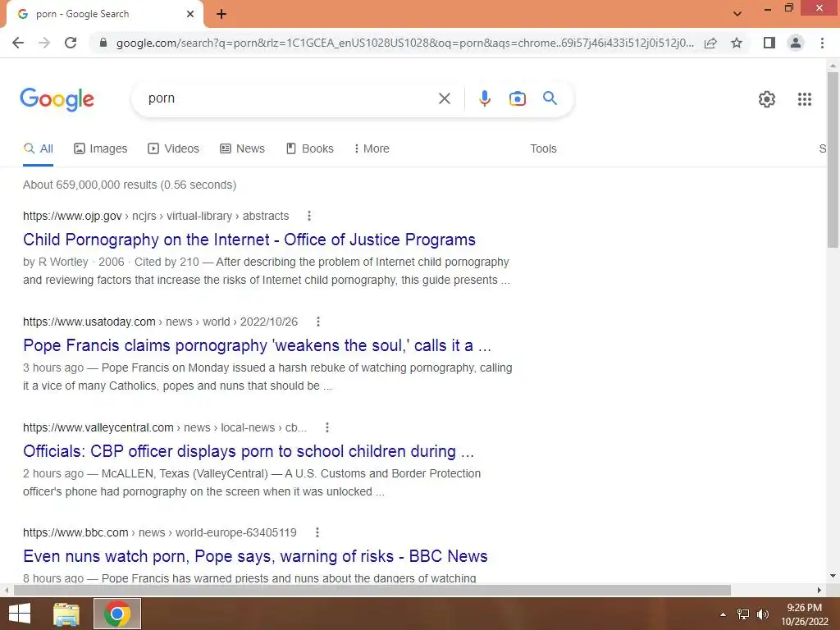Open the tab search chevron in title bar
This screenshot has height=630, width=840.
coord(737,14)
